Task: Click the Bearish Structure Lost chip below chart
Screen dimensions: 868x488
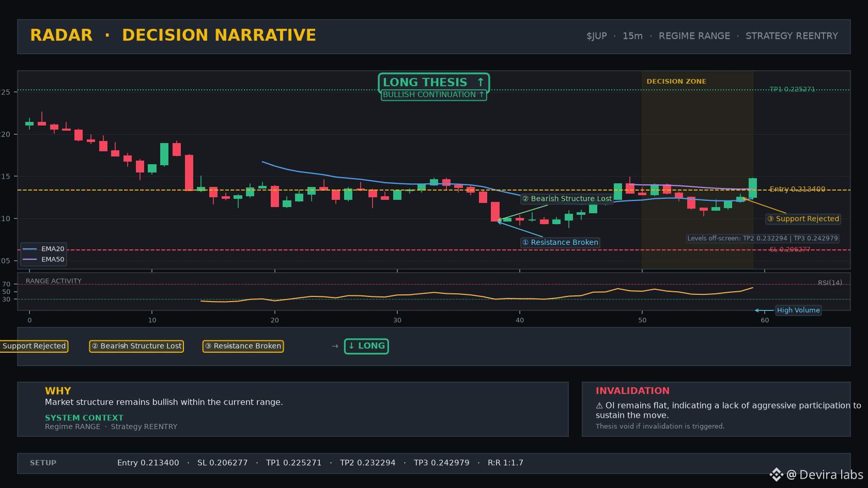Action: pyautogui.click(x=136, y=346)
